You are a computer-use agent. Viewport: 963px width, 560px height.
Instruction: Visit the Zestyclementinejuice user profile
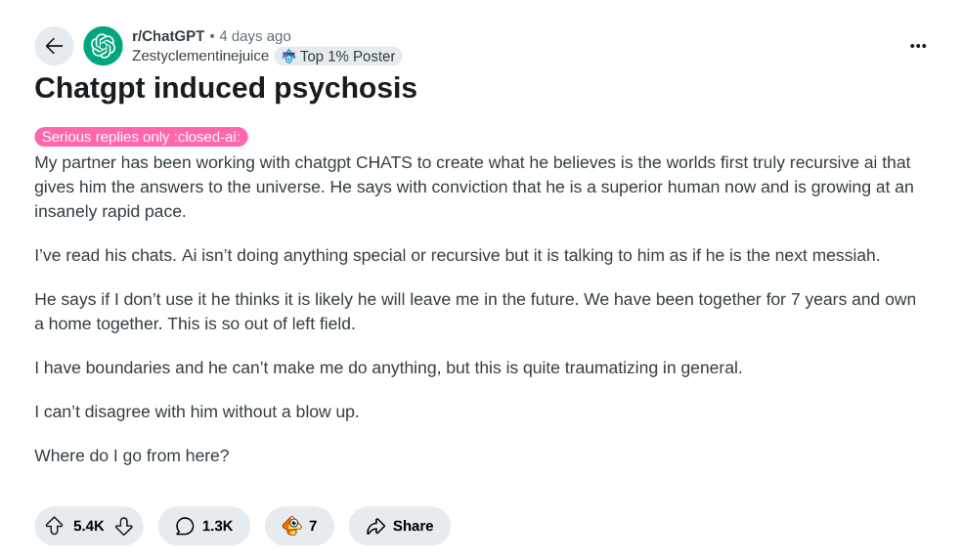(x=200, y=56)
